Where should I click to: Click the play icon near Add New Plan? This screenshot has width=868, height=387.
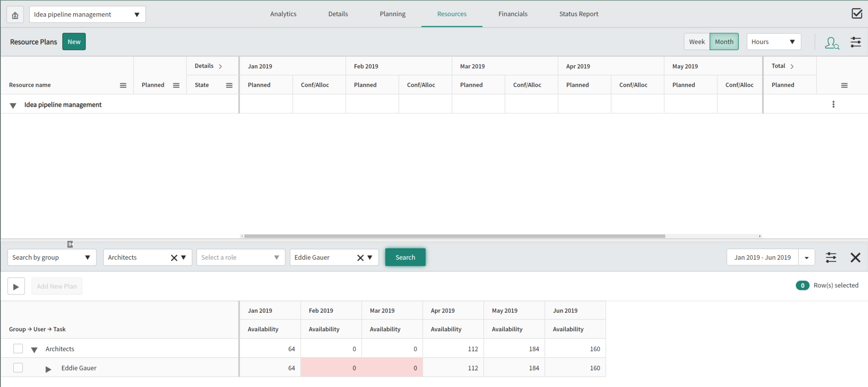[16, 286]
